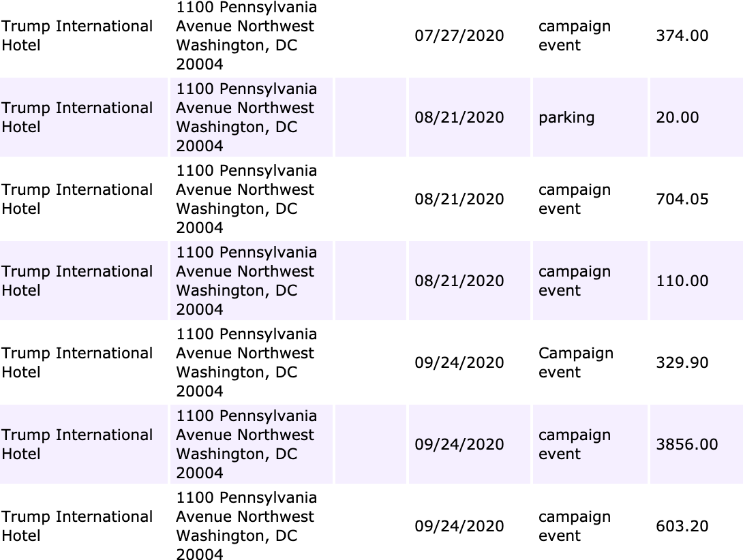Click the capitalized Campaign event cell
743x560 pixels.
tap(590, 362)
